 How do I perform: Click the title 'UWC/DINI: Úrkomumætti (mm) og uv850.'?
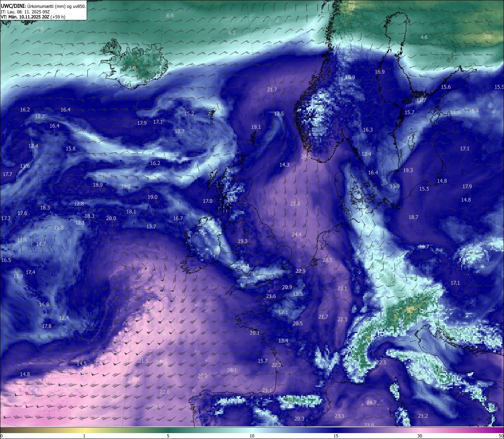[43, 6]
